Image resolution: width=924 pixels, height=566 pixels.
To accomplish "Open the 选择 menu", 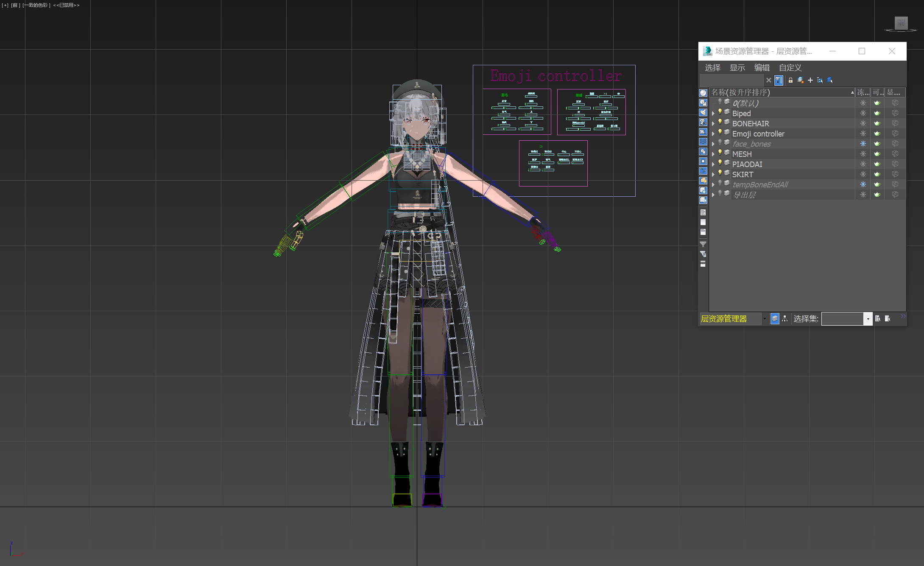I will coord(713,68).
